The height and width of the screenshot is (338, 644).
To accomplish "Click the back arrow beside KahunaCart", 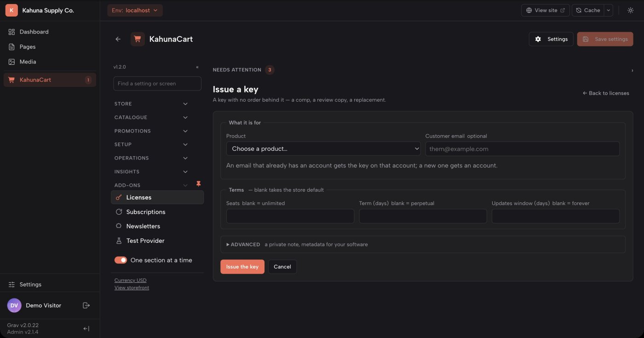I will pos(118,39).
